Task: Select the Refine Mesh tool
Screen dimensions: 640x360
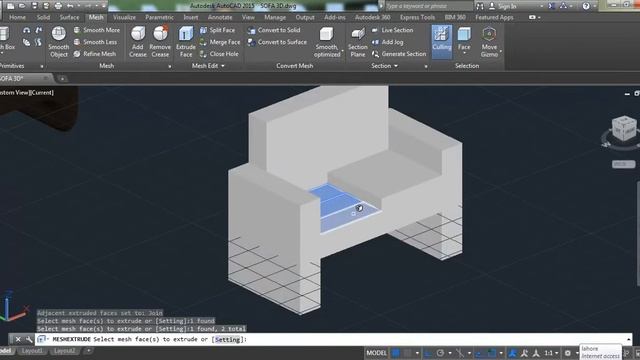Action: [x=95, y=53]
